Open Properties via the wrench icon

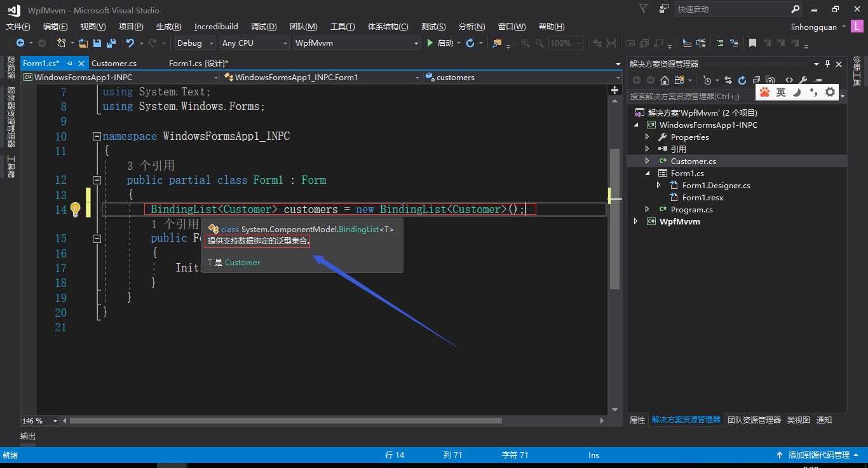pos(803,80)
